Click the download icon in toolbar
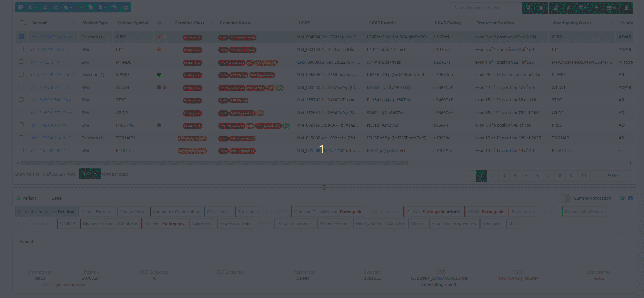 click(626, 8)
